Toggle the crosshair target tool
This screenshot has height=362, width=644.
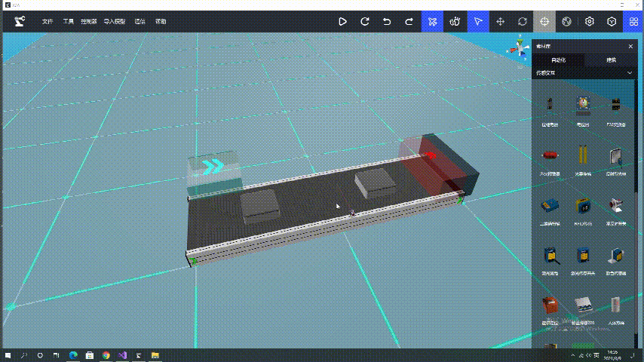pos(544,21)
